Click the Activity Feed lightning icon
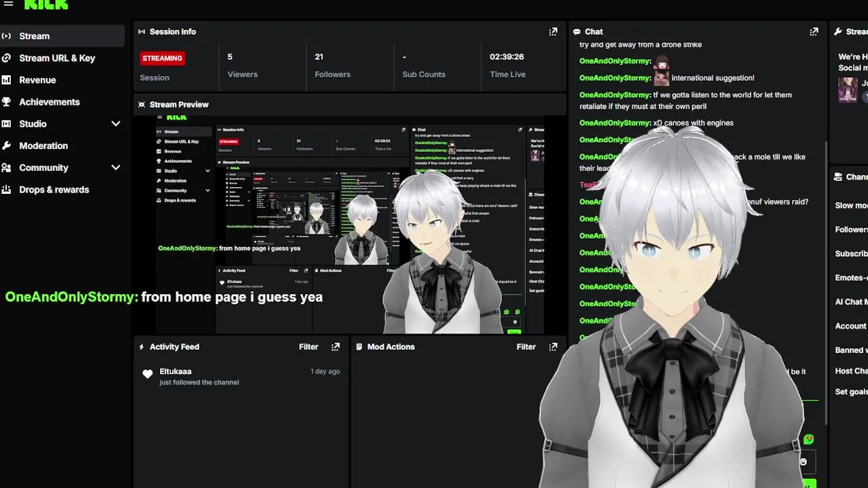 142,347
